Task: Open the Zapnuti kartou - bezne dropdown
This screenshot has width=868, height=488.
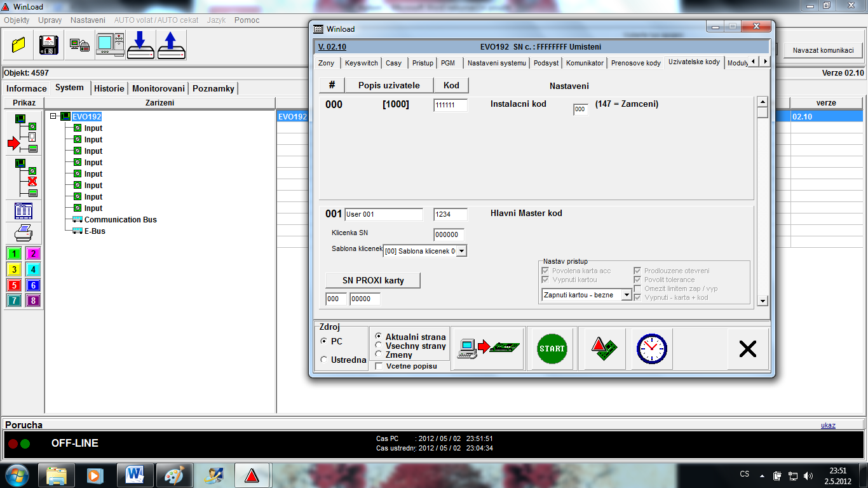Action: click(626, 295)
